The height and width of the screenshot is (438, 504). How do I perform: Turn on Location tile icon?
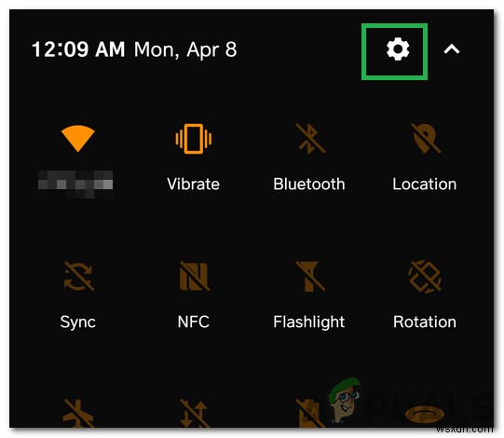(425, 139)
